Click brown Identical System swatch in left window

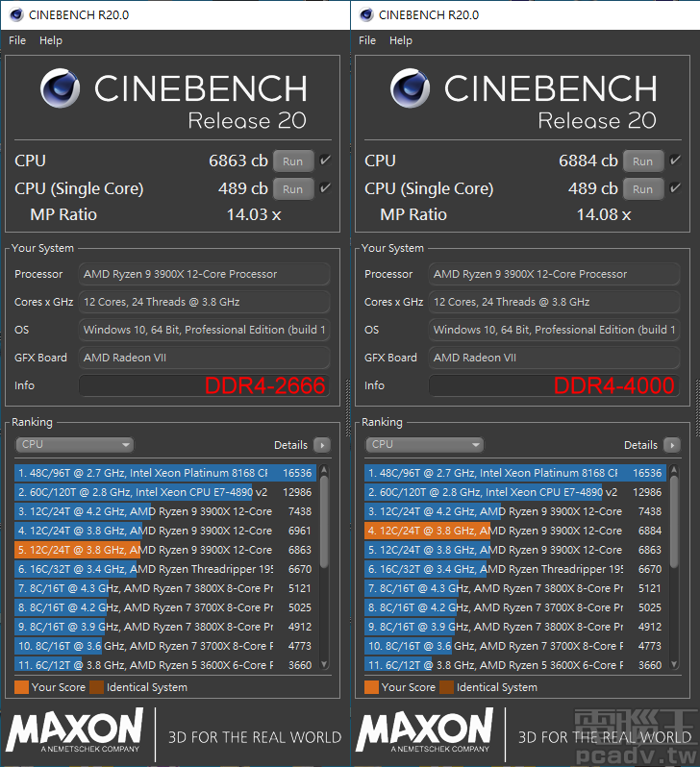97,687
